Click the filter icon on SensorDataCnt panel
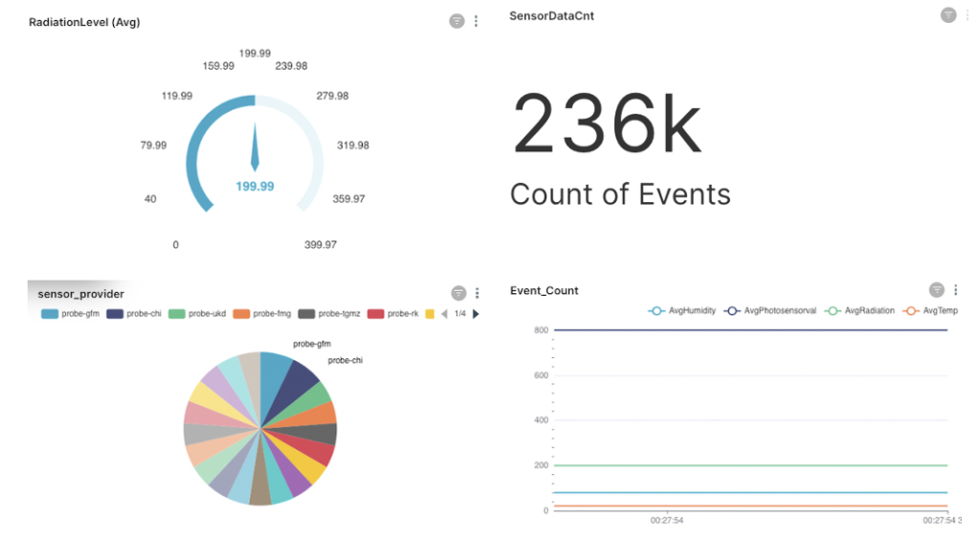The image size is (980, 541). [947, 15]
